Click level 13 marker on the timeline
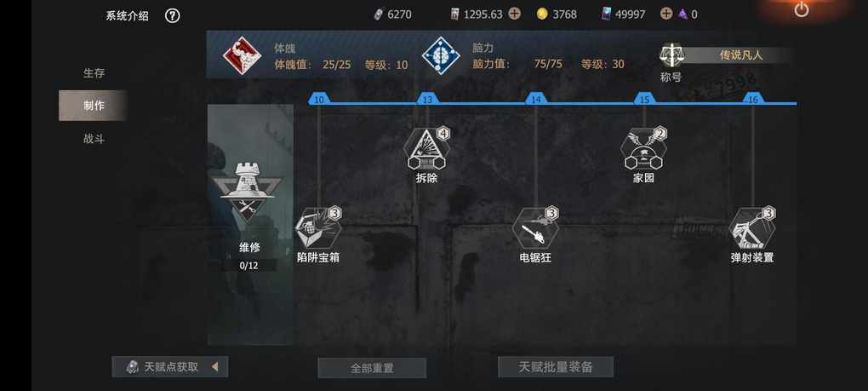The image size is (868, 391). (427, 100)
